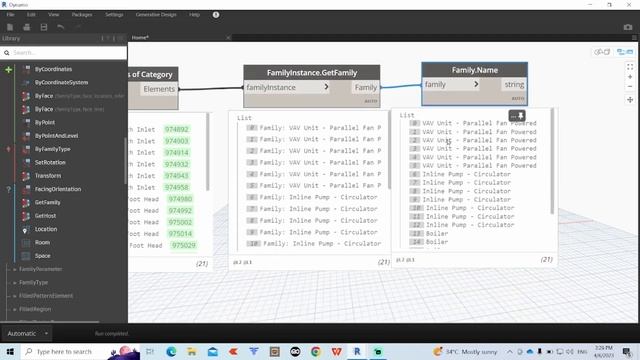Image resolution: width=640 pixels, height=360 pixels.
Task: Open the Help menu
Action: [x=194, y=15]
